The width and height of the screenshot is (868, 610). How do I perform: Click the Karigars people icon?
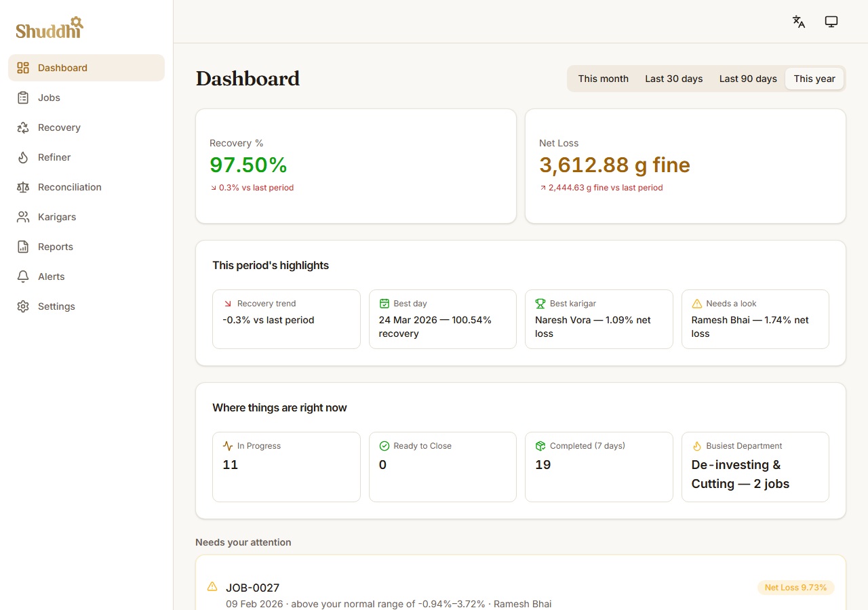point(23,217)
